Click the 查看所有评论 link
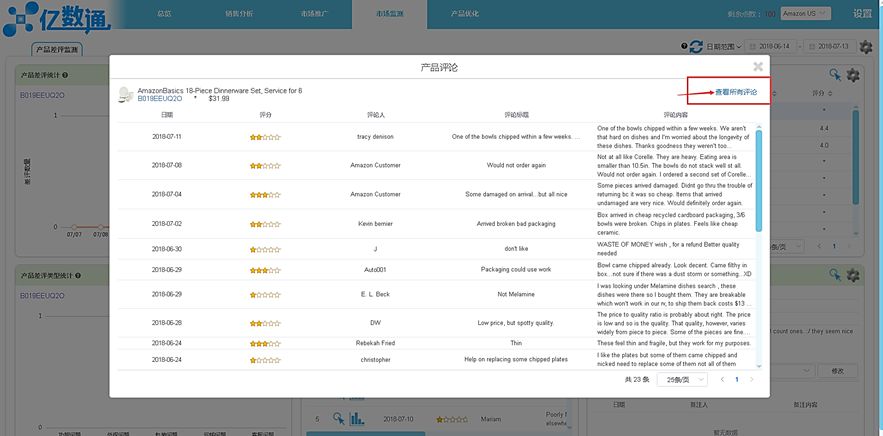 [x=736, y=92]
